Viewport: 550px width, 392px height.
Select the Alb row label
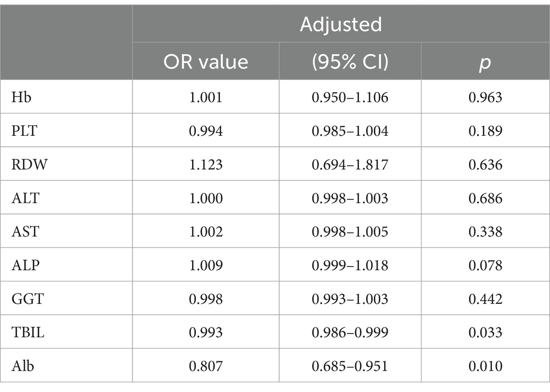22,366
